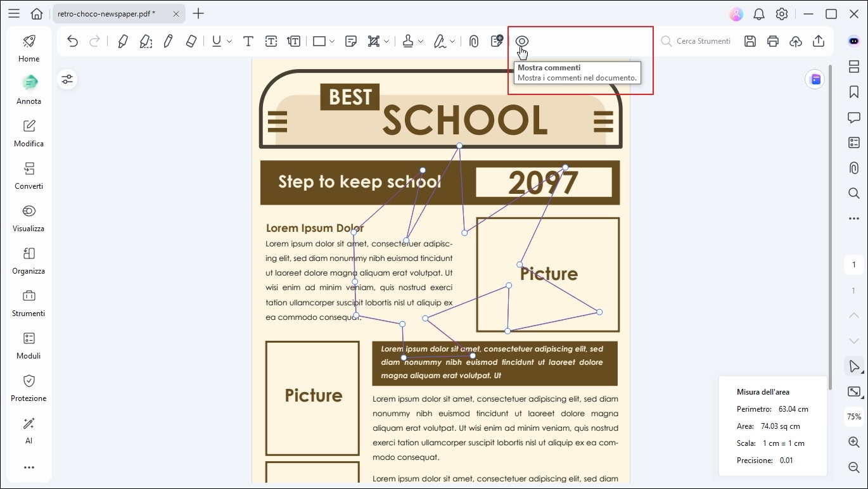Open Protezione section
Viewport: 868px width, 489px height.
click(29, 387)
